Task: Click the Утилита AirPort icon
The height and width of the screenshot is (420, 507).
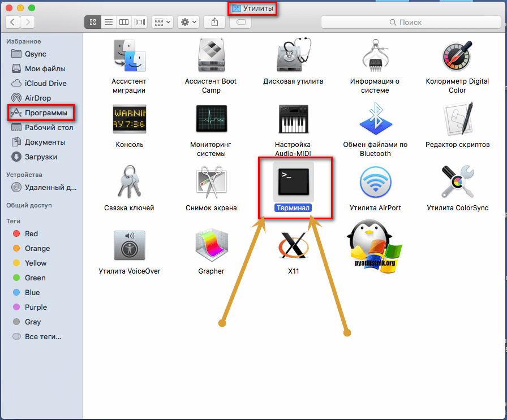Action: (375, 182)
